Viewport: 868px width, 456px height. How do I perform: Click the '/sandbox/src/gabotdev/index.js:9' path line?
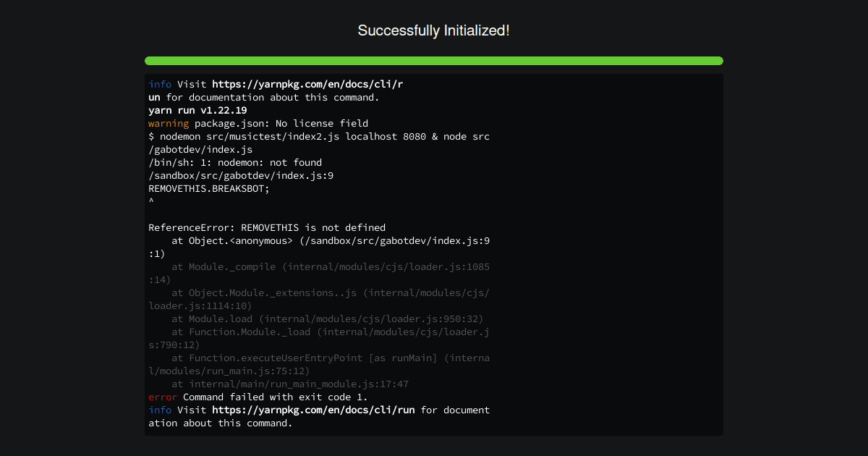point(241,175)
